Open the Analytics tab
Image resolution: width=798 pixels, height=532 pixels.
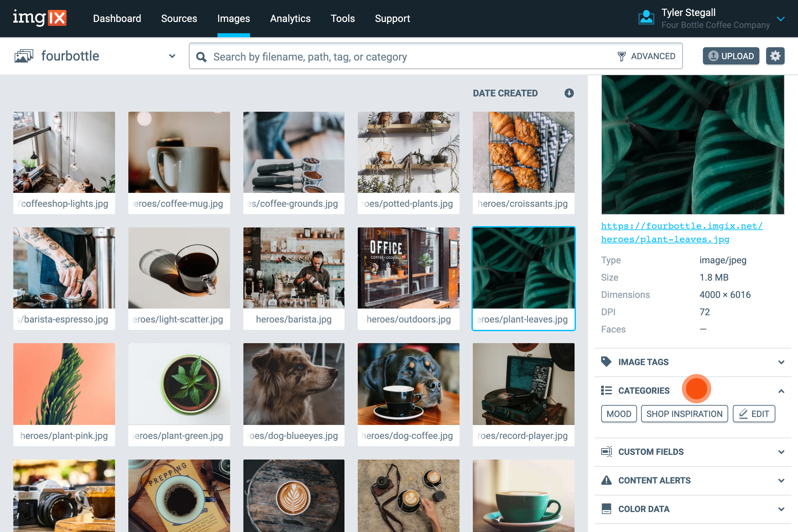click(290, 18)
